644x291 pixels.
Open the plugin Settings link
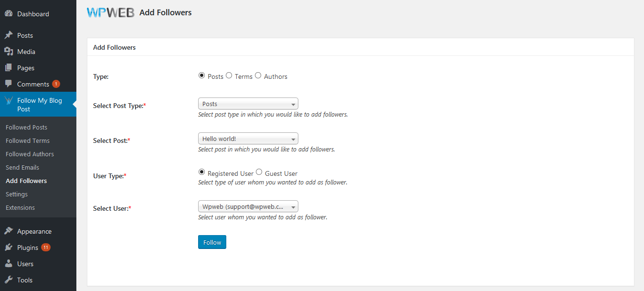point(17,194)
